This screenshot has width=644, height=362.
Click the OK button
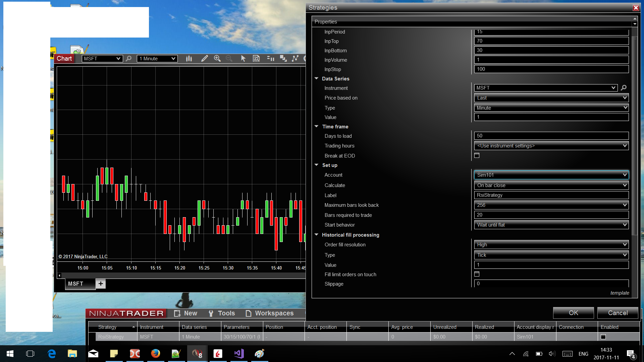coord(573,313)
